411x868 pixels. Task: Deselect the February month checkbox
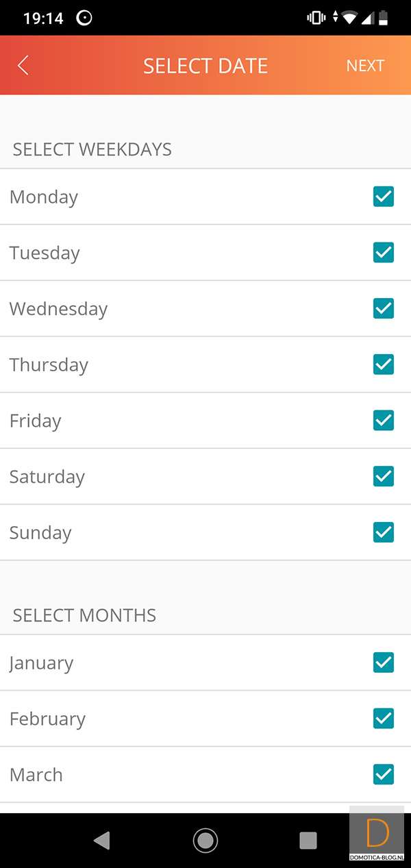pyautogui.click(x=383, y=719)
